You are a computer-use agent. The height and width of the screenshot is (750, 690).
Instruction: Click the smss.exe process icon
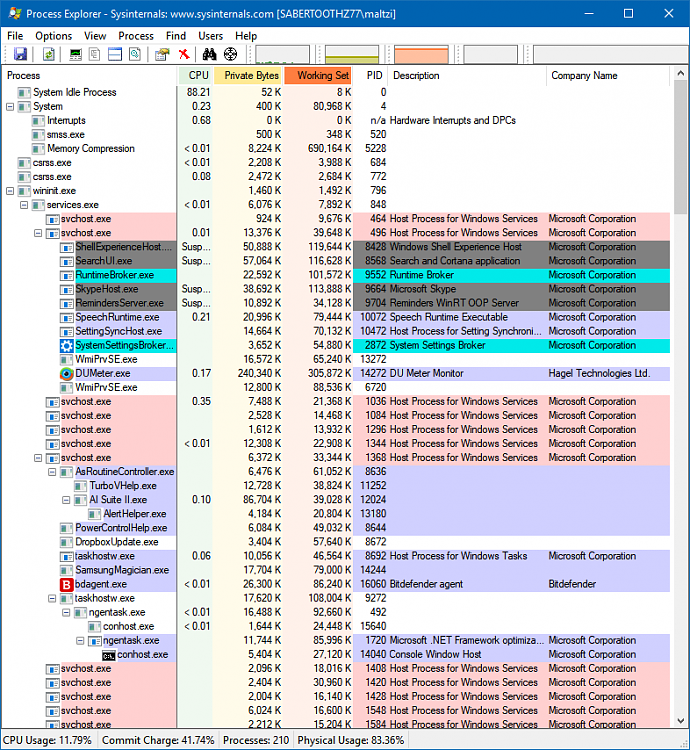click(x=38, y=135)
